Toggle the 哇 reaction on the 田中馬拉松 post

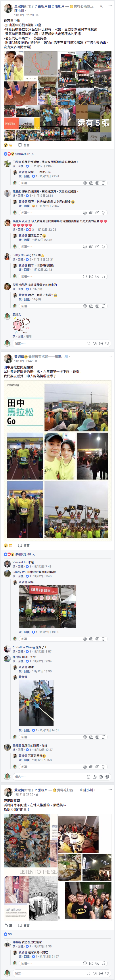point(8,545)
